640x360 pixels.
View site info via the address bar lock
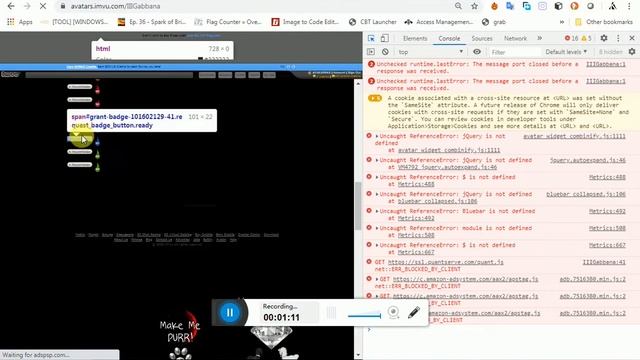click(x=62, y=6)
